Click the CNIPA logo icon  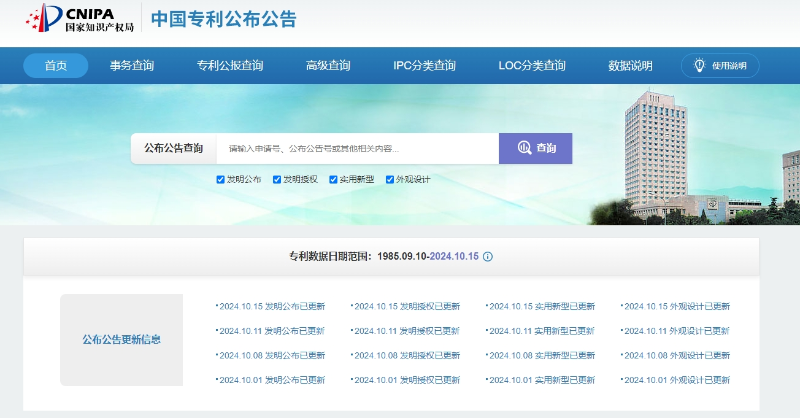click(x=44, y=18)
